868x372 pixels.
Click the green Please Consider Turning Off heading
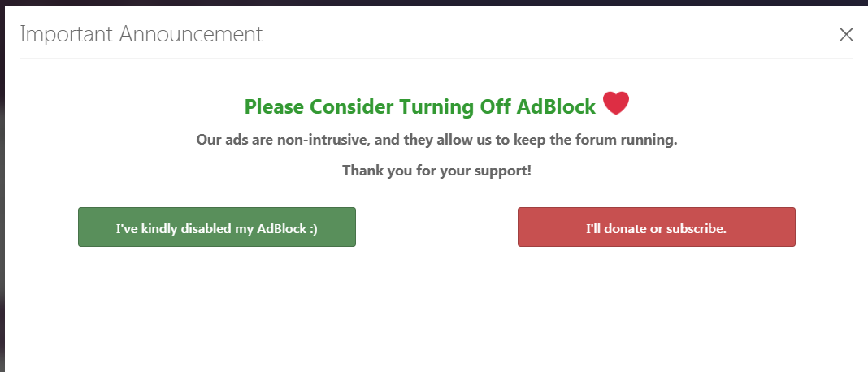419,106
